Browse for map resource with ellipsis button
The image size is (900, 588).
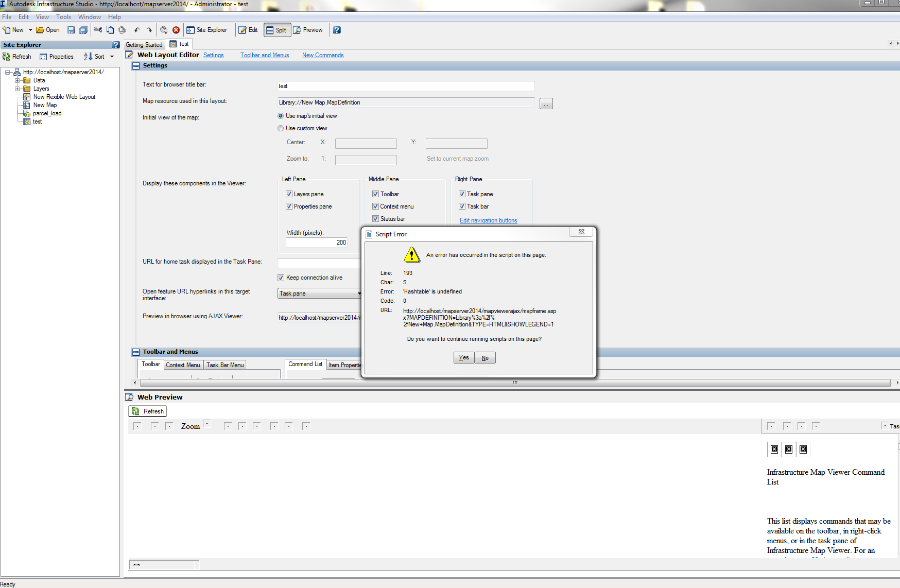[x=546, y=103]
